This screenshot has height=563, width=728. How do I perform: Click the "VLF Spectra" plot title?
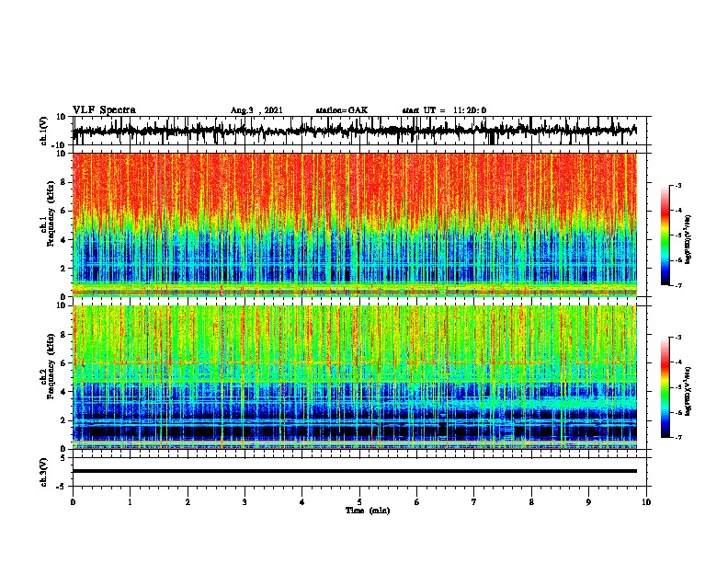click(104, 110)
